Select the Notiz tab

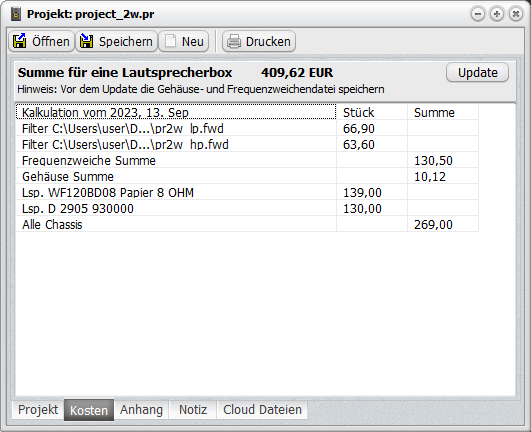tap(193, 410)
